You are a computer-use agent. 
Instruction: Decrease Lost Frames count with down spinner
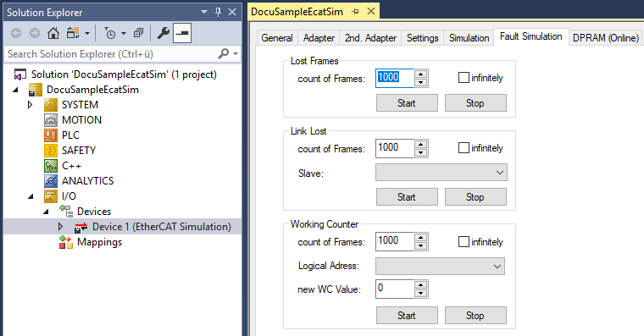point(420,82)
